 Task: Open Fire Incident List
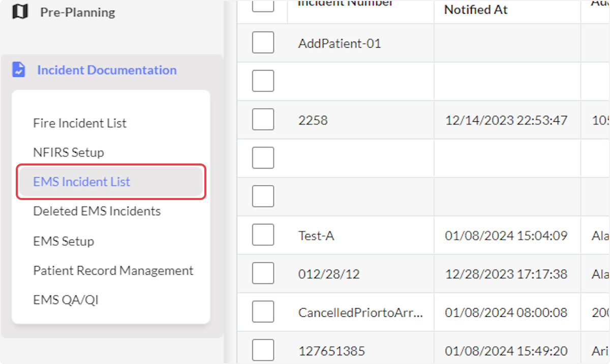(x=80, y=123)
